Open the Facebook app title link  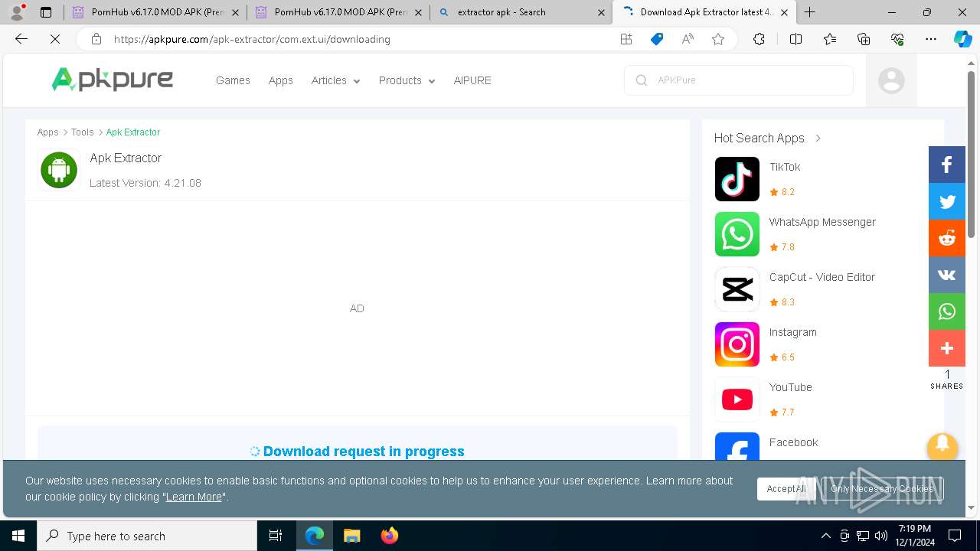[793, 442]
